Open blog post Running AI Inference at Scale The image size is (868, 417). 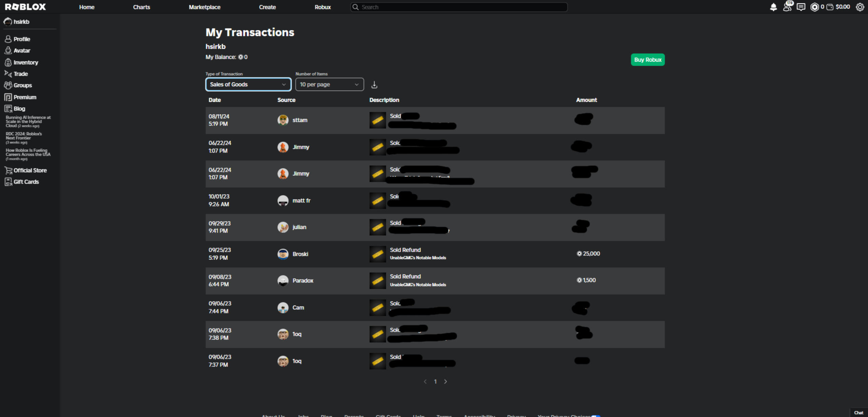(28, 121)
